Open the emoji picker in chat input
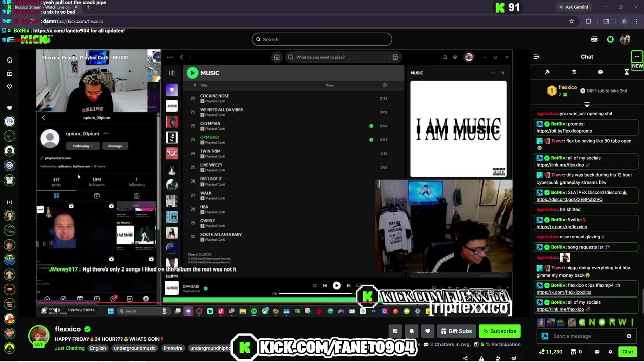This screenshot has height=362, width=644. [629, 336]
